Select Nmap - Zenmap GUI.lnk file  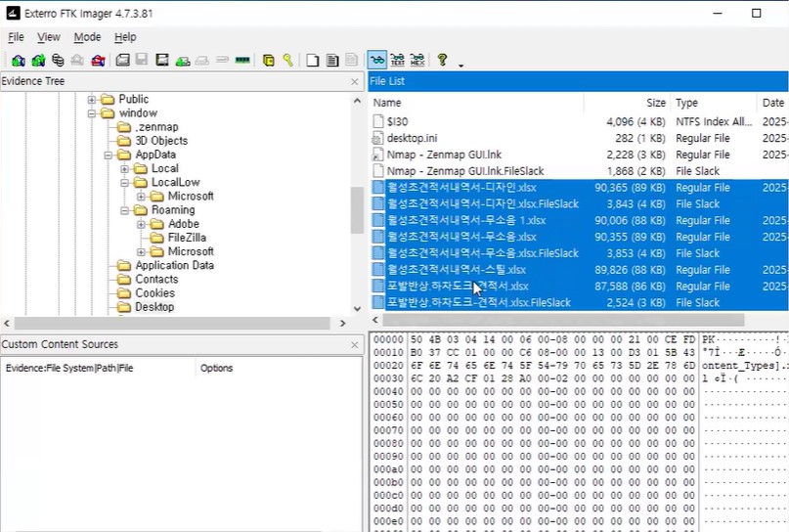[444, 155]
